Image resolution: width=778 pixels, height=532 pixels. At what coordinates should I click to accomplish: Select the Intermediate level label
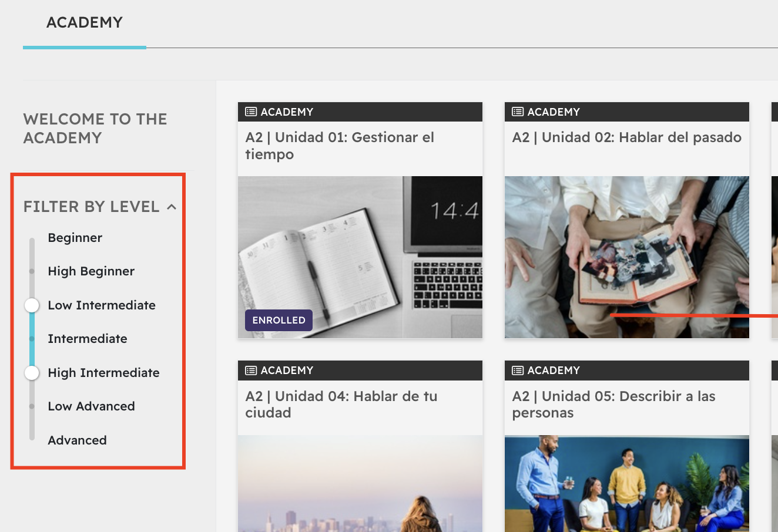pyautogui.click(x=88, y=339)
